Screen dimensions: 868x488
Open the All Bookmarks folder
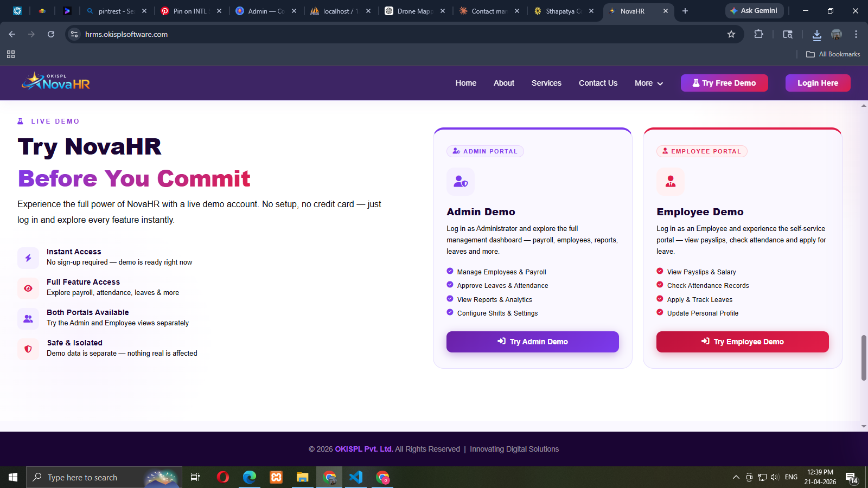pyautogui.click(x=833, y=54)
